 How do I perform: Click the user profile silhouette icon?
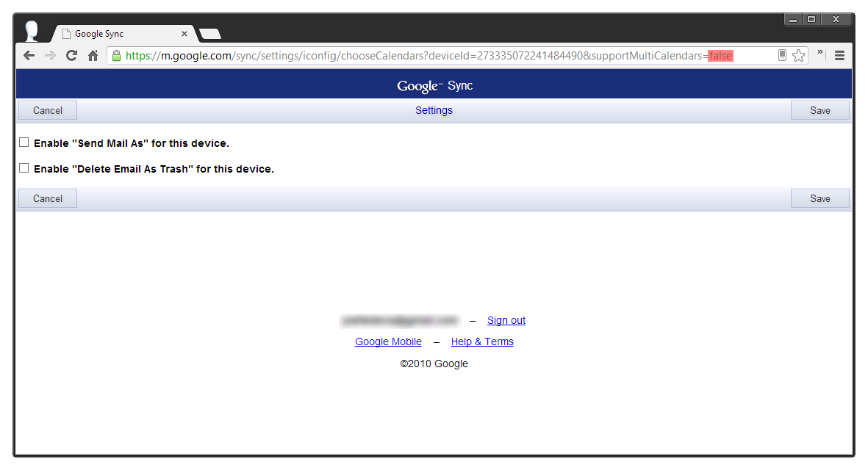point(32,32)
